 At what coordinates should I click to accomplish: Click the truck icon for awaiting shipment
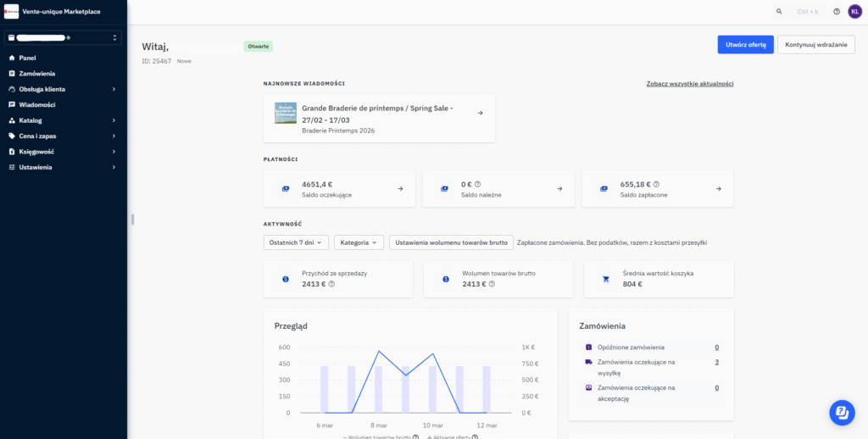(588, 362)
